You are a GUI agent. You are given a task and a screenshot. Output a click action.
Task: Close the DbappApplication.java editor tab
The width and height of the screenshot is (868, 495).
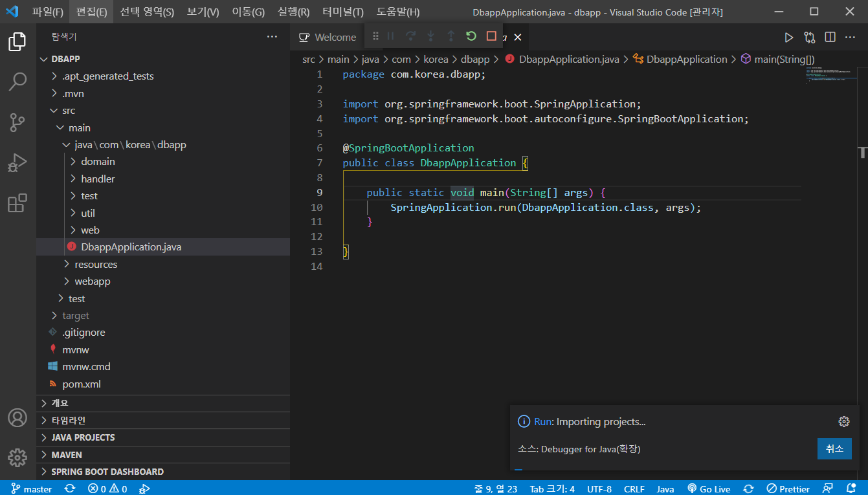[x=517, y=38]
